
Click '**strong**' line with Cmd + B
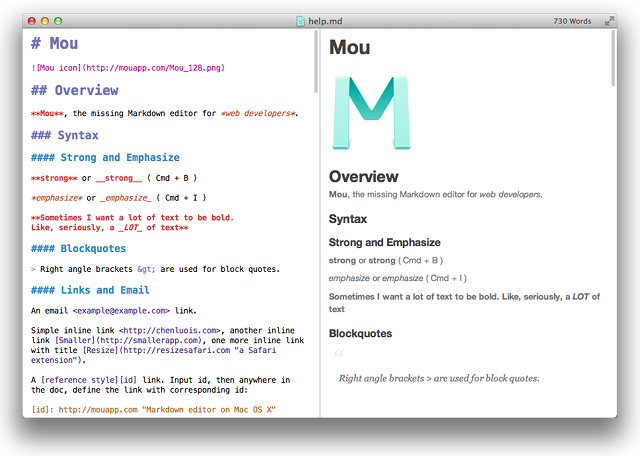pos(114,178)
